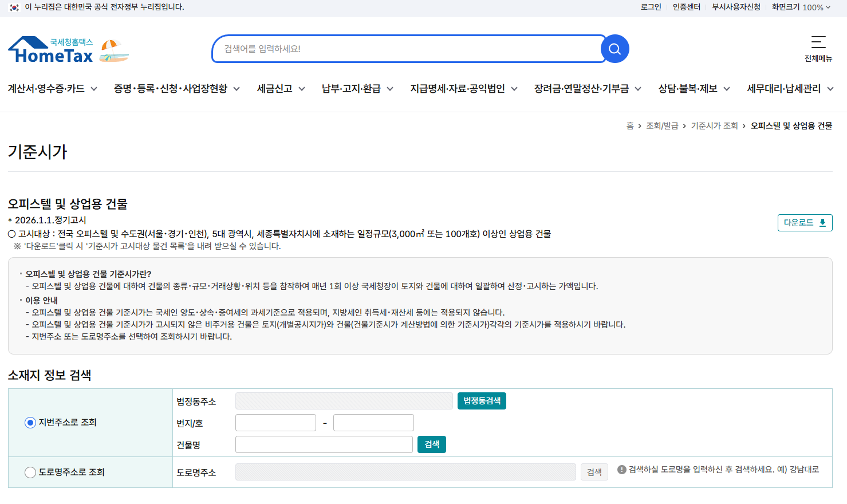The width and height of the screenshot is (847, 504).
Task: Click the second 번지/호 input field
Action: pyautogui.click(x=373, y=423)
